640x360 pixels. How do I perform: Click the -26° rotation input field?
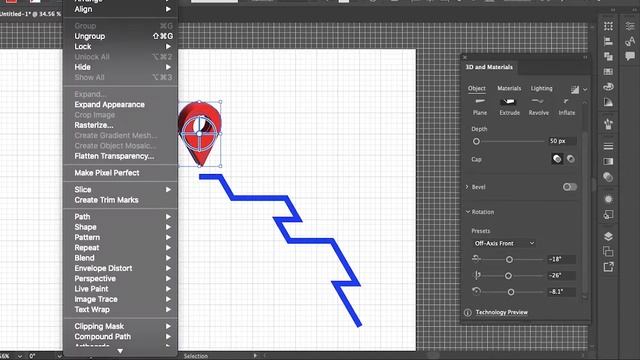pyautogui.click(x=561, y=276)
